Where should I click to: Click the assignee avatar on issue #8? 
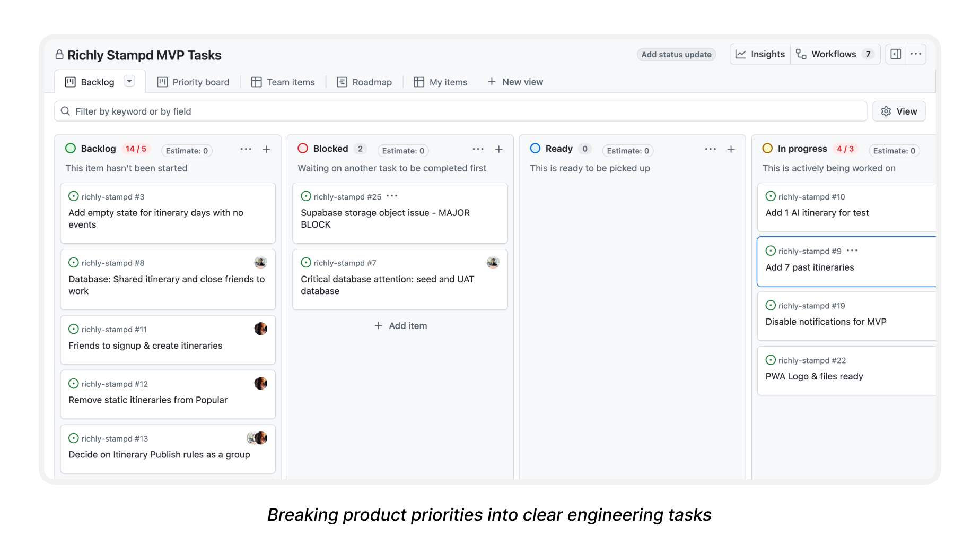[x=260, y=262]
